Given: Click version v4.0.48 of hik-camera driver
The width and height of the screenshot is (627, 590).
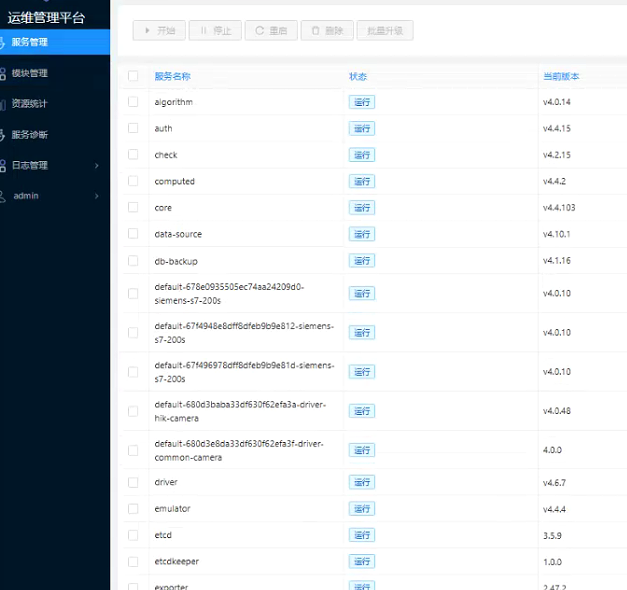Looking at the screenshot, I should pyautogui.click(x=557, y=411).
